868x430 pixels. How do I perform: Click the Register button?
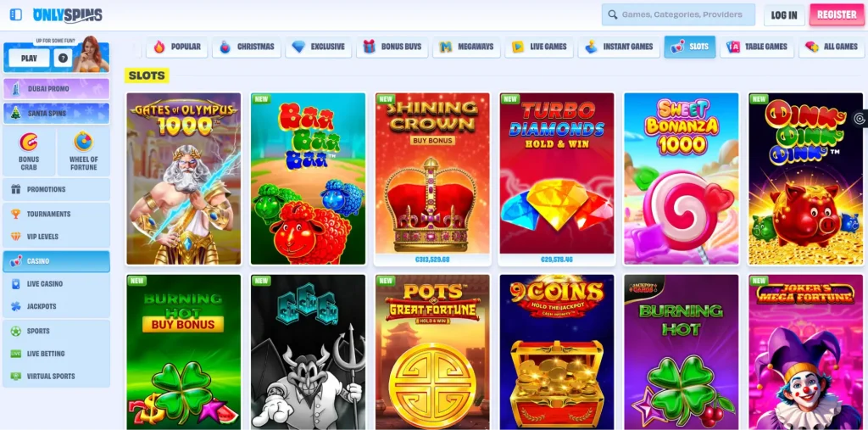837,15
